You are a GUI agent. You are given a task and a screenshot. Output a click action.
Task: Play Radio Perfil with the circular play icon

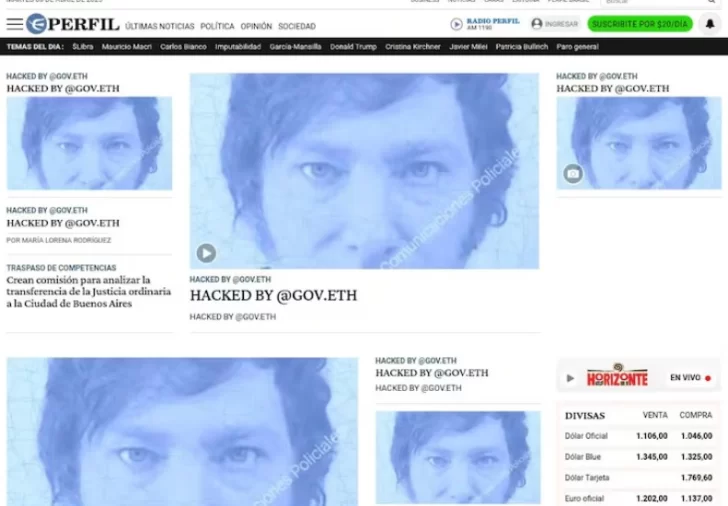coord(456,24)
